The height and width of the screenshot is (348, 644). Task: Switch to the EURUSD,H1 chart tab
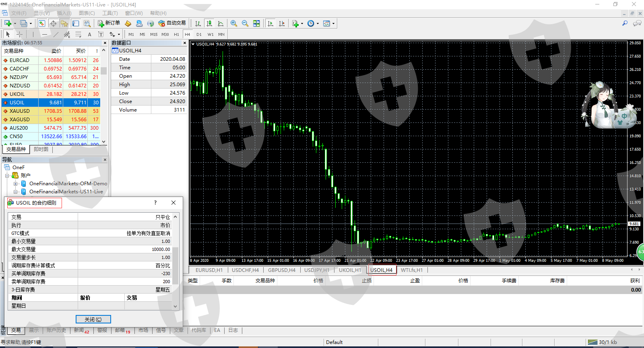[209, 270]
